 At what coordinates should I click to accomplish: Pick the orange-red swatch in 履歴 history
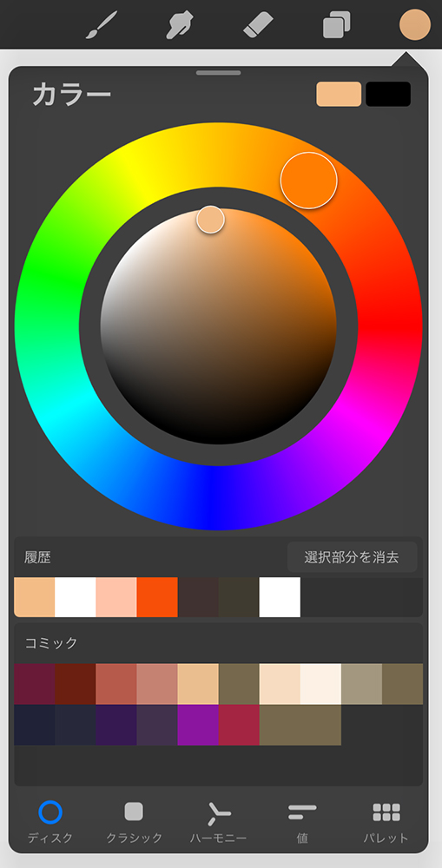pos(157,597)
